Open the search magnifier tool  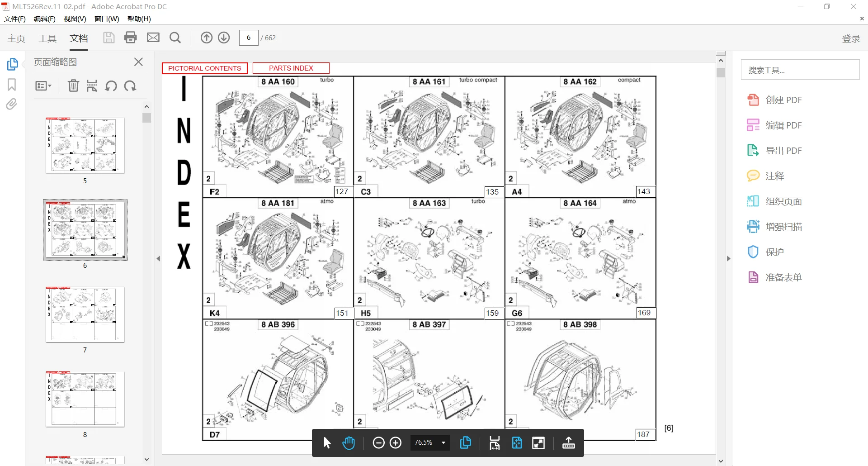point(175,38)
